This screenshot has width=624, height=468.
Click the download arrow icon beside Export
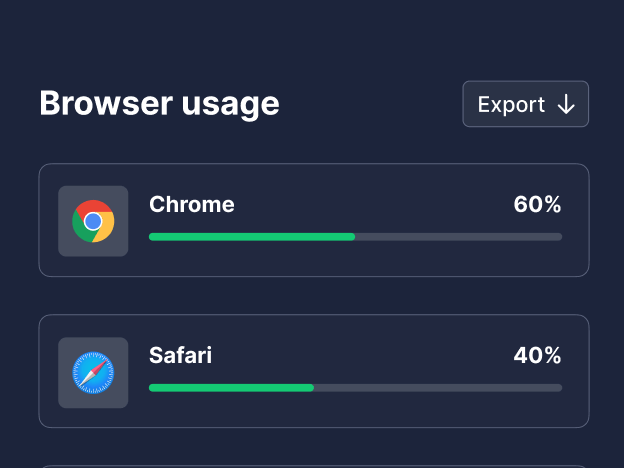pos(566,105)
